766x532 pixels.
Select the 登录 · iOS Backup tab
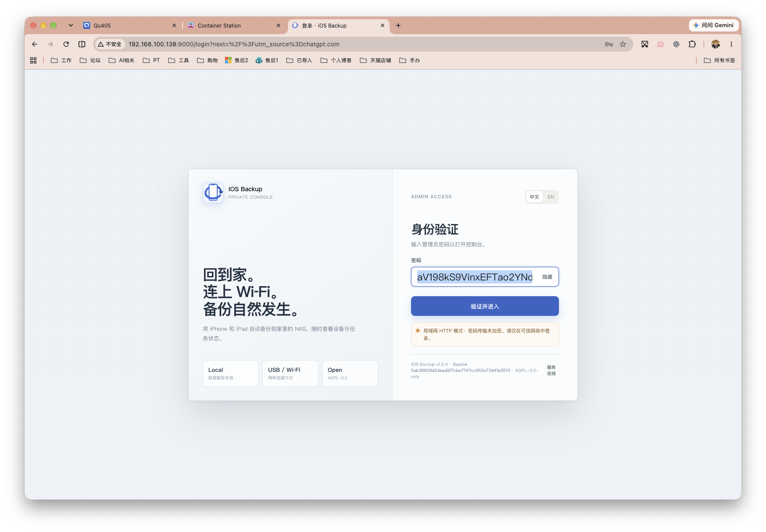coord(338,25)
